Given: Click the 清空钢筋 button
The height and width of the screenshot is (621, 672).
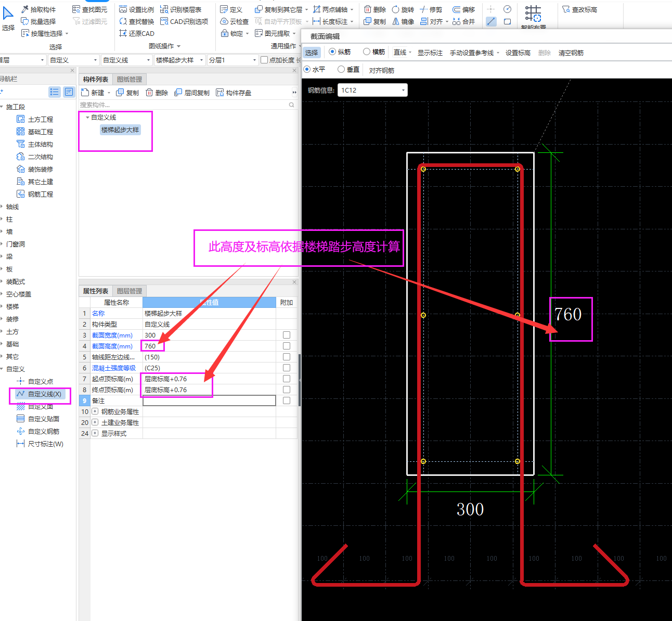Looking at the screenshot, I should (x=571, y=53).
